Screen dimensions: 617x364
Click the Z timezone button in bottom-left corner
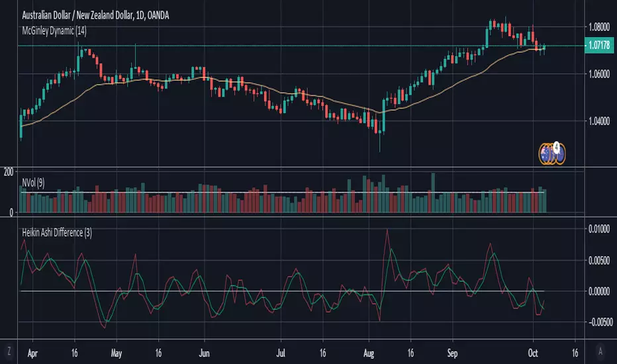point(9,351)
